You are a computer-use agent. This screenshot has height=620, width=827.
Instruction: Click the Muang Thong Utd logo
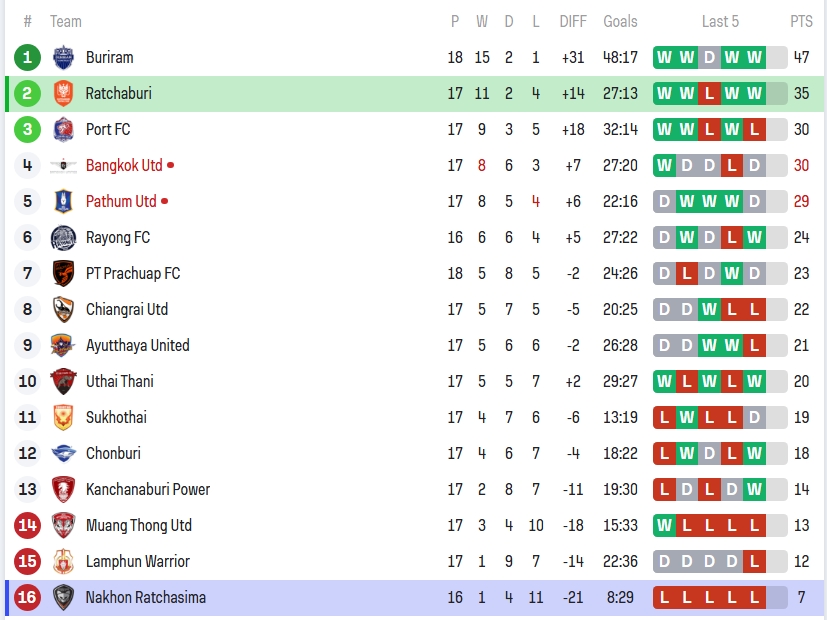pyautogui.click(x=63, y=525)
